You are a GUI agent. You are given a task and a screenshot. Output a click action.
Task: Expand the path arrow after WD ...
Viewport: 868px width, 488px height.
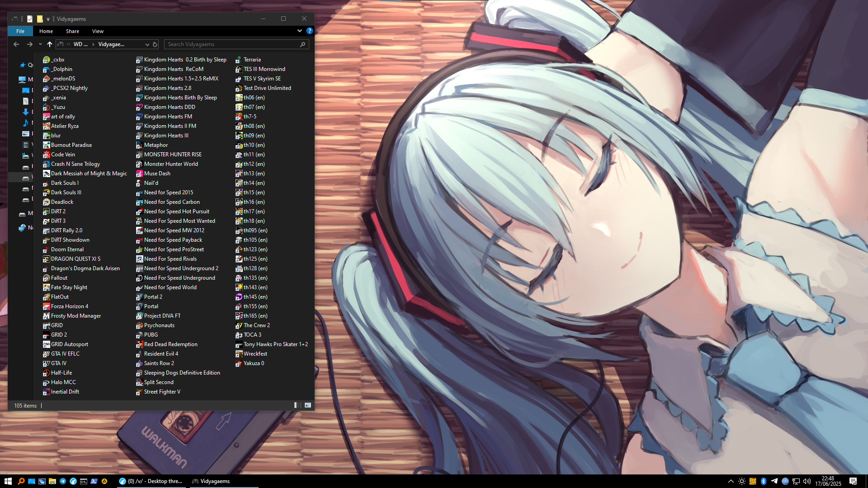(x=93, y=44)
